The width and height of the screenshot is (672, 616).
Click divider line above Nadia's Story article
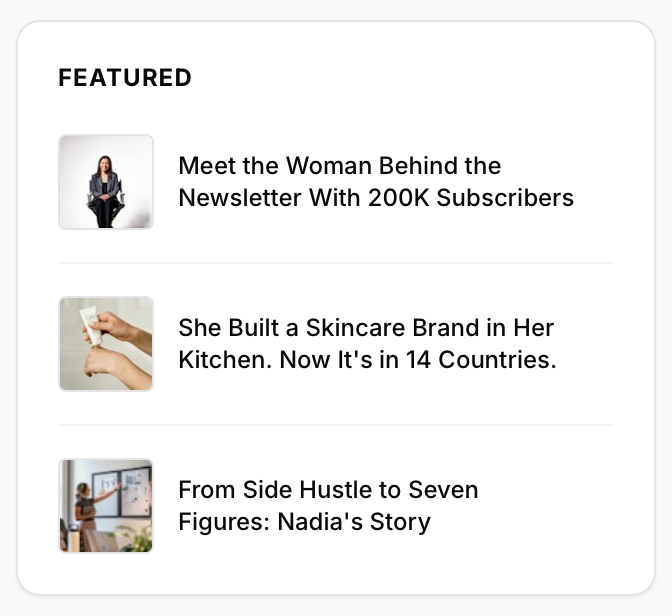[336, 425]
